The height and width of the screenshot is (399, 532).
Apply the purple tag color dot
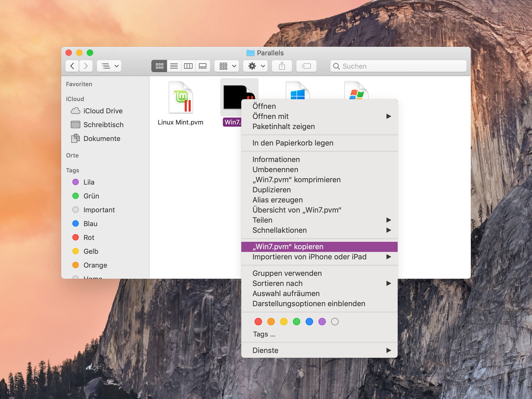(322, 322)
